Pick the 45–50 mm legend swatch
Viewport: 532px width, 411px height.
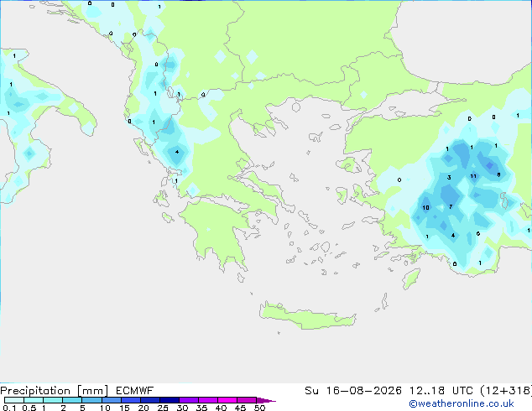point(247,400)
